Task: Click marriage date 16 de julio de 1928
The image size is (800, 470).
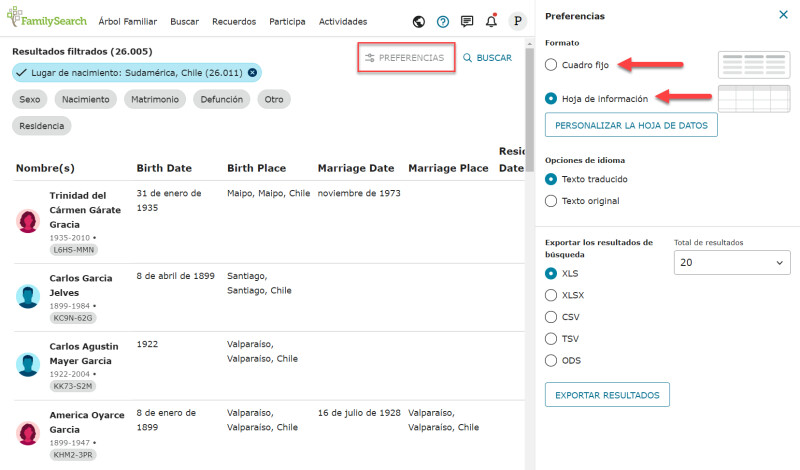Action: click(359, 413)
